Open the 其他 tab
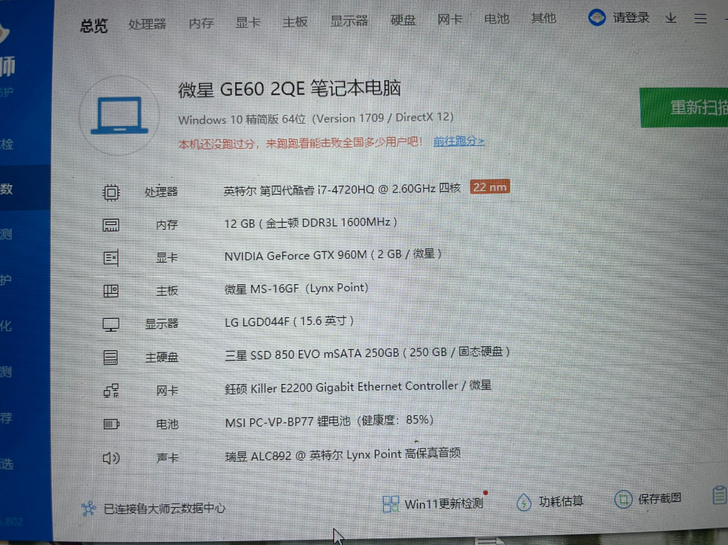Viewport: 728px width, 545px height. (544, 18)
